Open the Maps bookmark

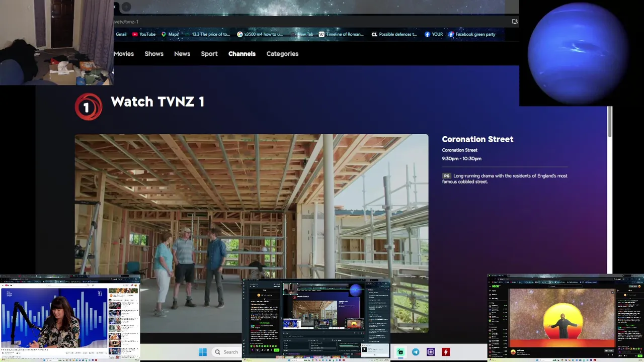point(170,34)
